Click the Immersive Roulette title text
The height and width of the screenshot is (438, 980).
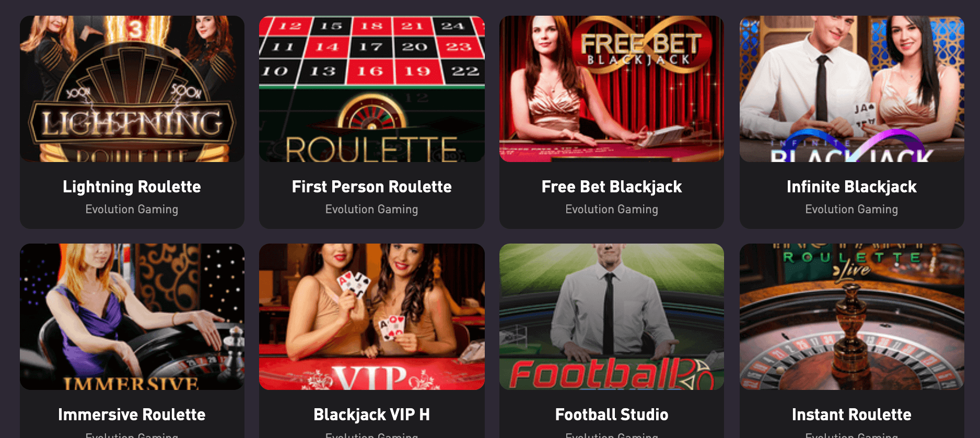[x=132, y=414]
